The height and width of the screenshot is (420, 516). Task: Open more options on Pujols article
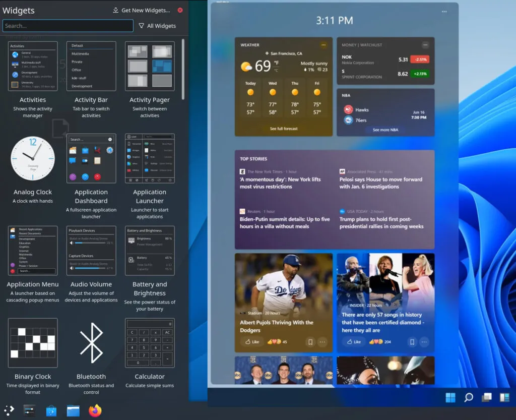point(322,342)
